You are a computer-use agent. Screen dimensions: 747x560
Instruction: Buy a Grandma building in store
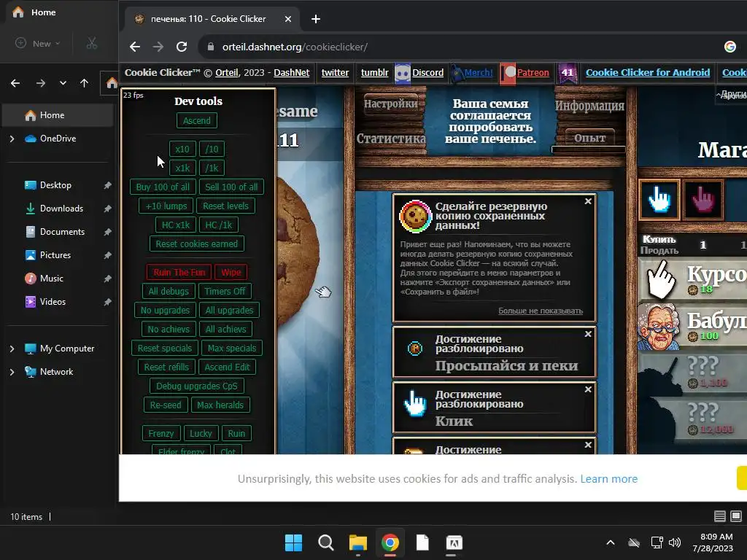click(692, 327)
